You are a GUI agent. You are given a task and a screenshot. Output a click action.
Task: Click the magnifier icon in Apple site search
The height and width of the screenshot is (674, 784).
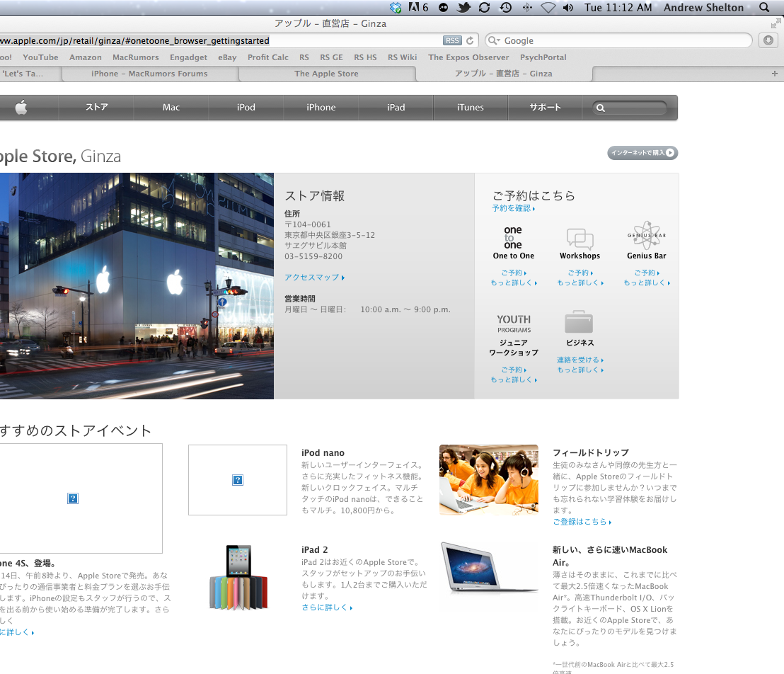point(601,108)
